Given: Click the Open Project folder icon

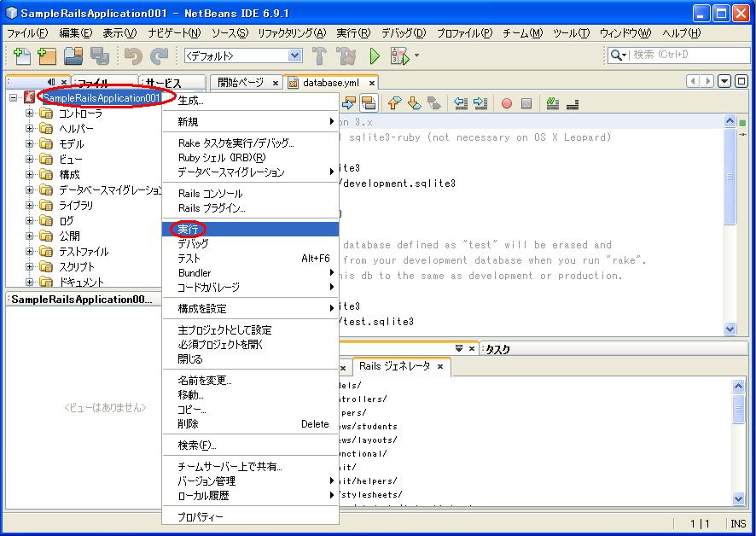Looking at the screenshot, I should [73, 56].
